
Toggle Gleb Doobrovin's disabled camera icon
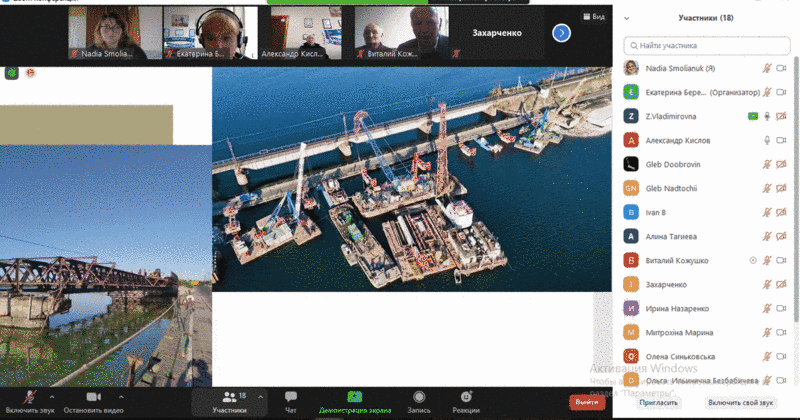781,164
